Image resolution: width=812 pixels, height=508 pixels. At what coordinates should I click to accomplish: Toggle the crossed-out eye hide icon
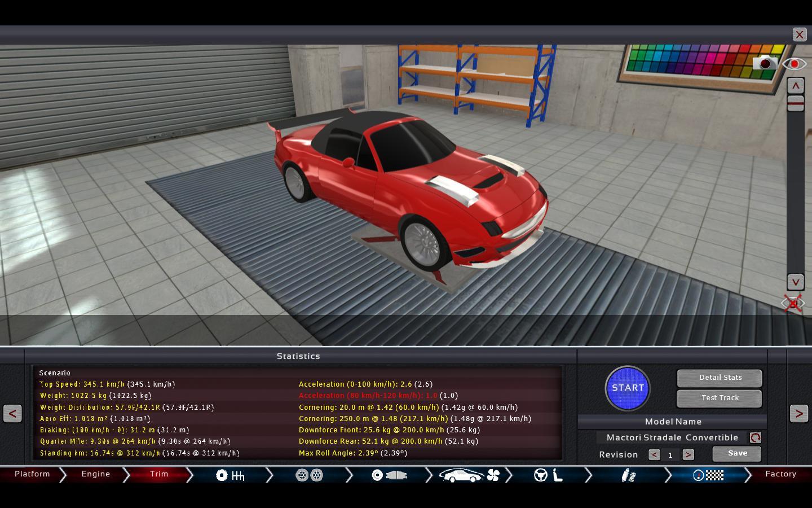793,304
